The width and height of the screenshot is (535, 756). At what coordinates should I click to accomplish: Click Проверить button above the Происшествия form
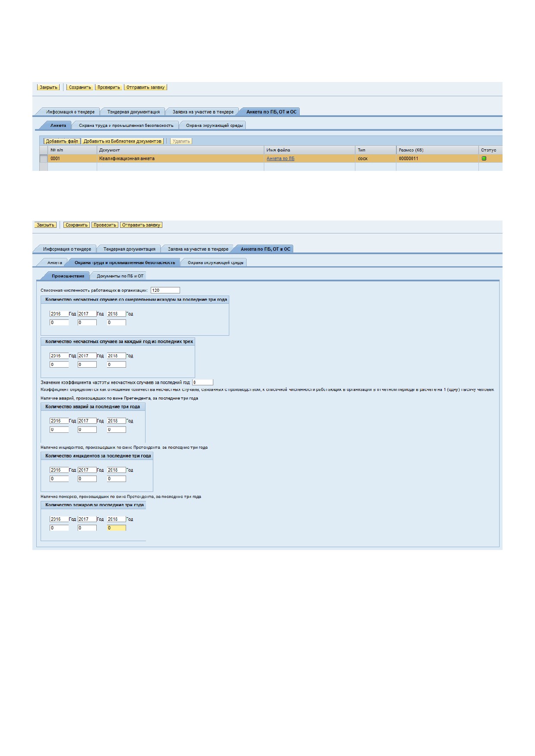tap(105, 225)
